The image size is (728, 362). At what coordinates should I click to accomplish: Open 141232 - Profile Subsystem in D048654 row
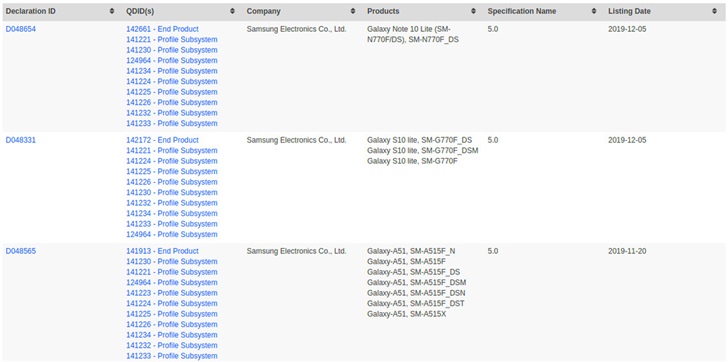(172, 113)
